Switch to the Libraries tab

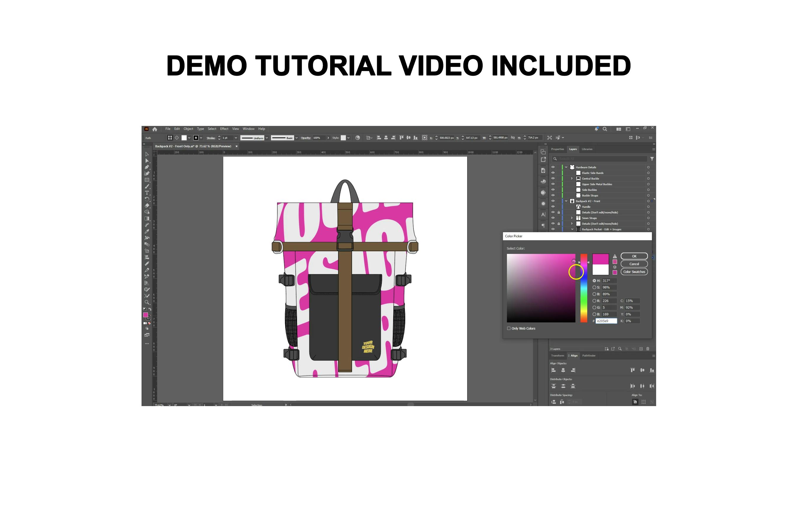pyautogui.click(x=587, y=149)
